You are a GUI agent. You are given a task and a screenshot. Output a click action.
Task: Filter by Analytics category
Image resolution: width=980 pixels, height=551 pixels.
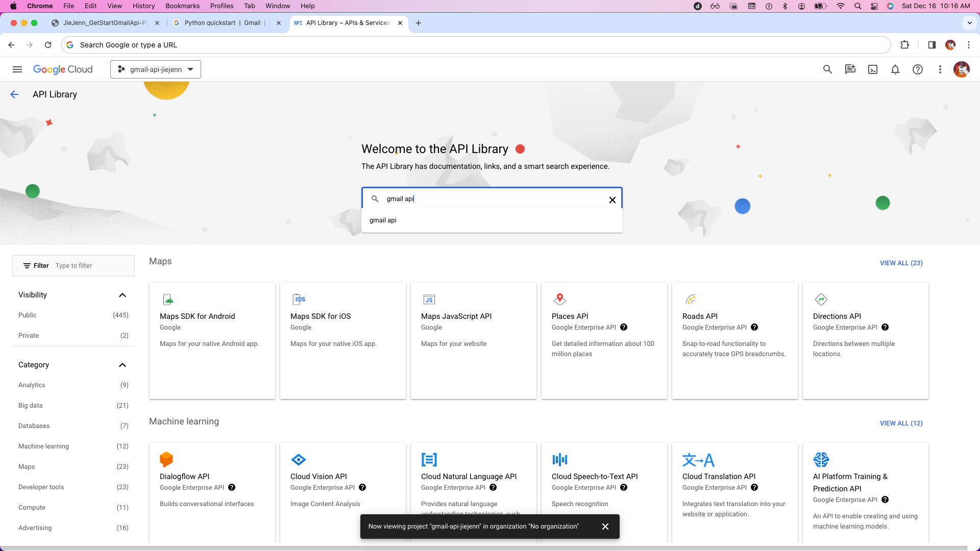73,385
